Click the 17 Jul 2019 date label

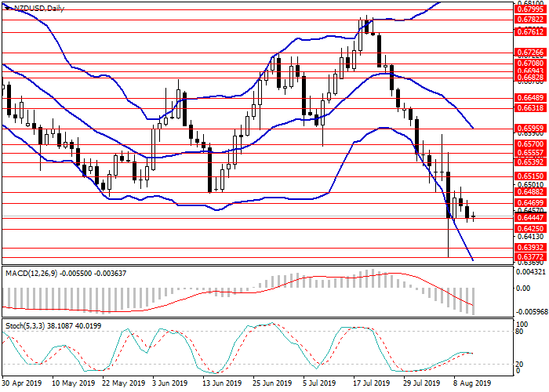[370, 383]
